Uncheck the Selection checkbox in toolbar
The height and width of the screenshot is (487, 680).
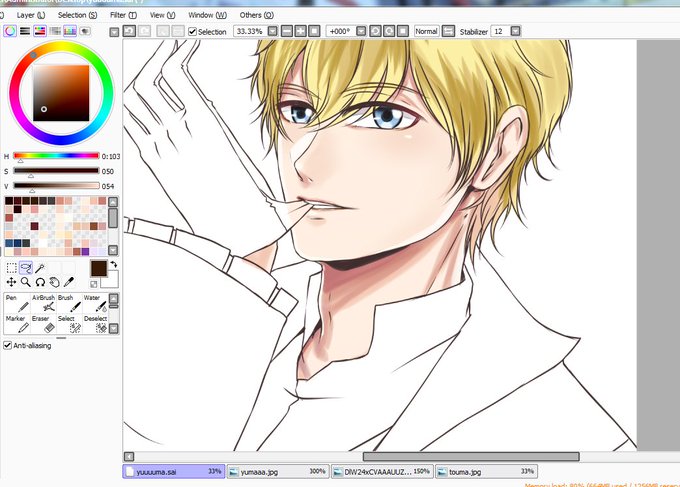[x=193, y=32]
